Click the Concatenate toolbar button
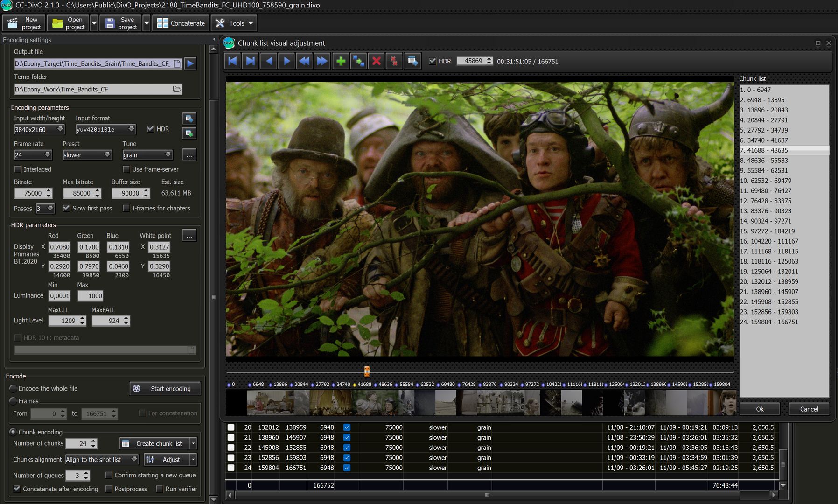The height and width of the screenshot is (504, 838). coord(181,23)
